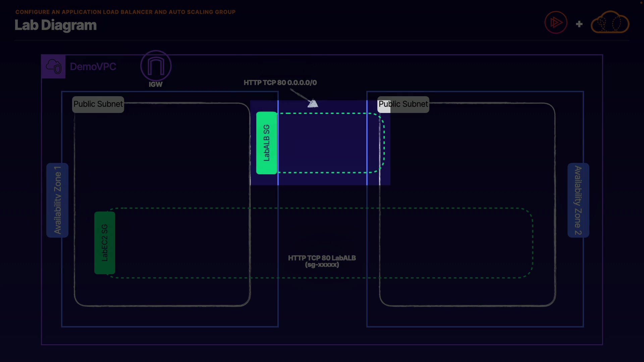Click the HTTP TCP 80 LabALB sg-xxxxx text

[322, 261]
